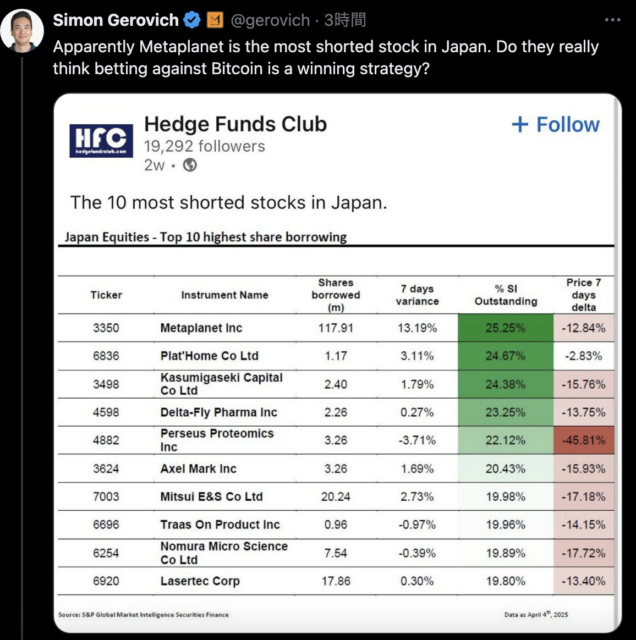Open the embedded shorted stocks image
Screen dimensions: 636x640
[x=338, y=363]
